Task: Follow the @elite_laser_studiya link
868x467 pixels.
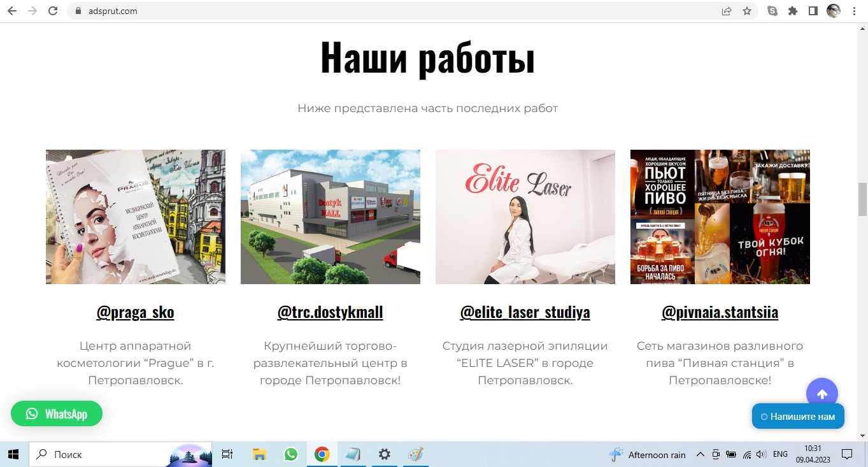Action: pyautogui.click(x=525, y=313)
